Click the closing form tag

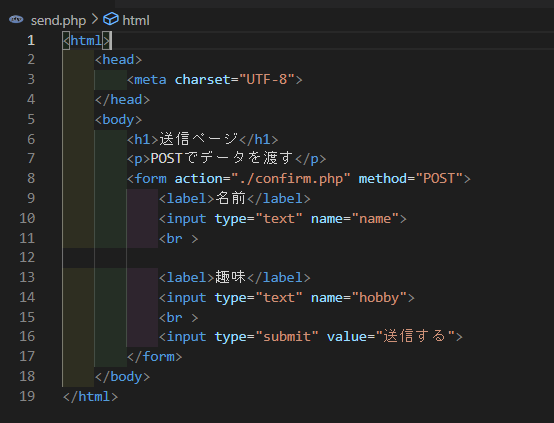[154, 357]
